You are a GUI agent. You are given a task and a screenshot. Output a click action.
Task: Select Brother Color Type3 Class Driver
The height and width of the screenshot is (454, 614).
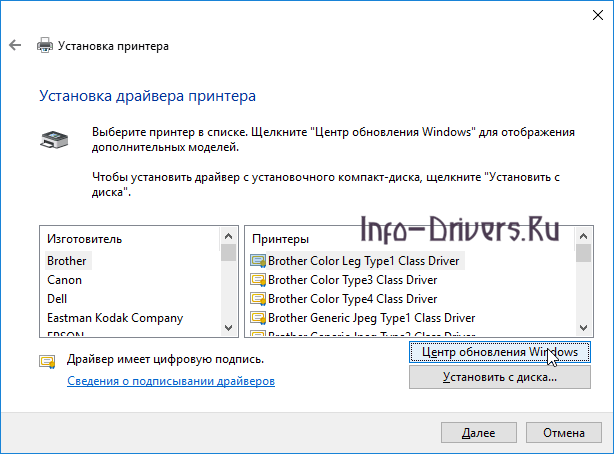click(x=352, y=280)
